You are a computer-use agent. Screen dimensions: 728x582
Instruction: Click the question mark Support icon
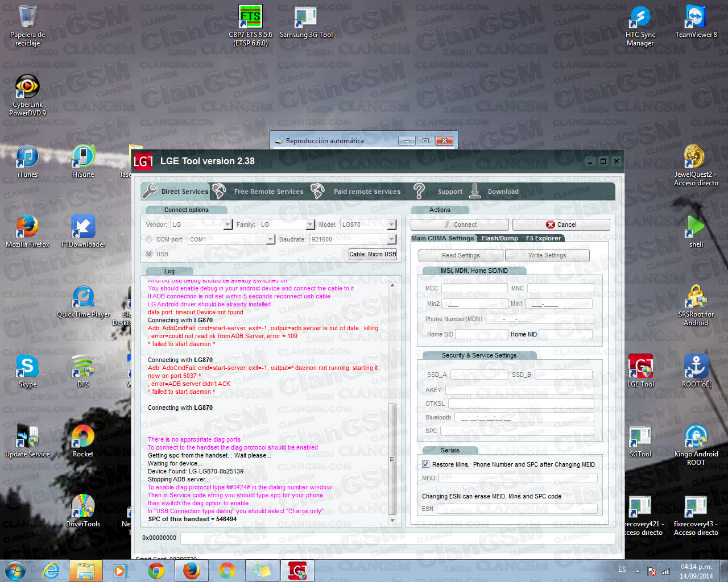(x=419, y=191)
